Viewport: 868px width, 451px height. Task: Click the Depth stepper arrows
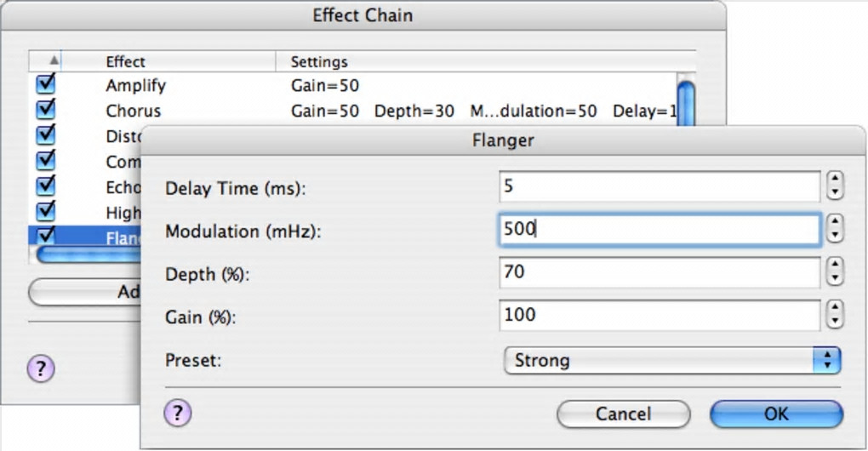[835, 272]
